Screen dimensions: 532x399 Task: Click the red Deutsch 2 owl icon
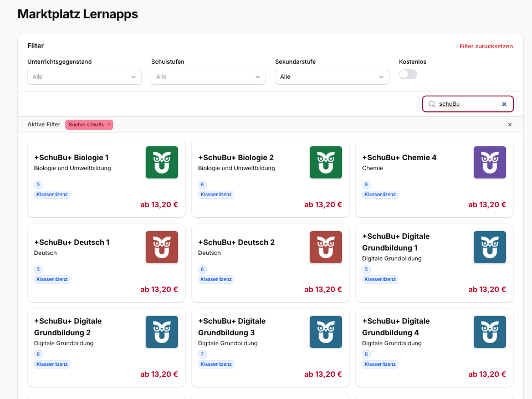point(326,247)
